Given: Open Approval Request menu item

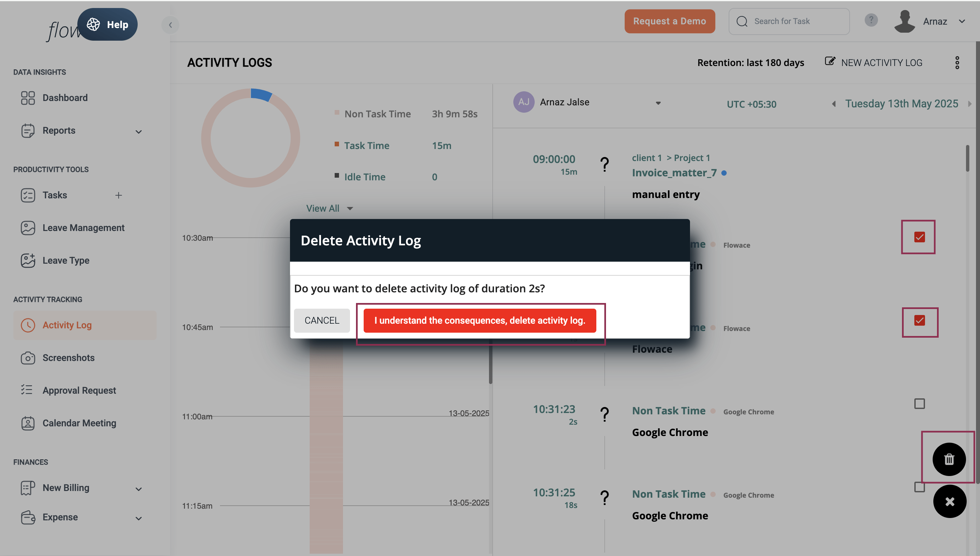Looking at the screenshot, I should click(79, 391).
